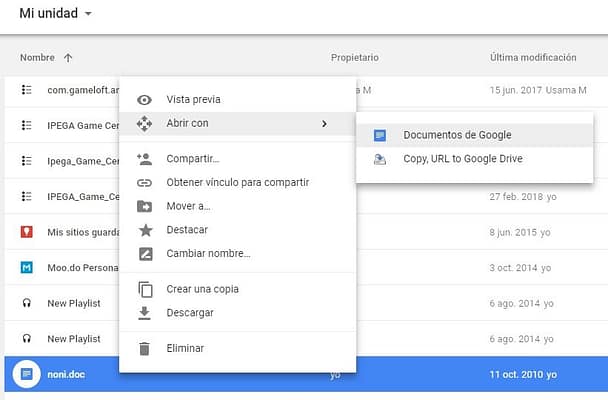Image resolution: width=608 pixels, height=400 pixels.
Task: Select Mis sitios guarda file name
Action: coord(83,232)
